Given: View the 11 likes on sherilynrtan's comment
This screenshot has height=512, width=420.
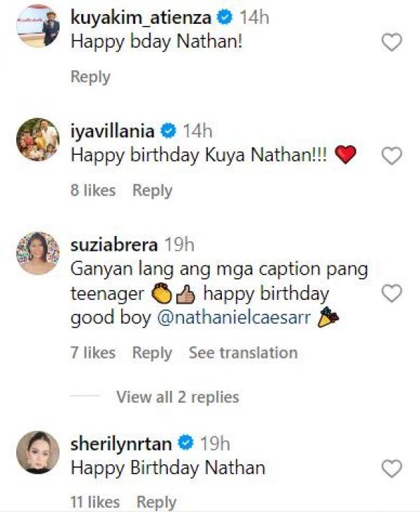Looking at the screenshot, I should pyautogui.click(x=95, y=501).
